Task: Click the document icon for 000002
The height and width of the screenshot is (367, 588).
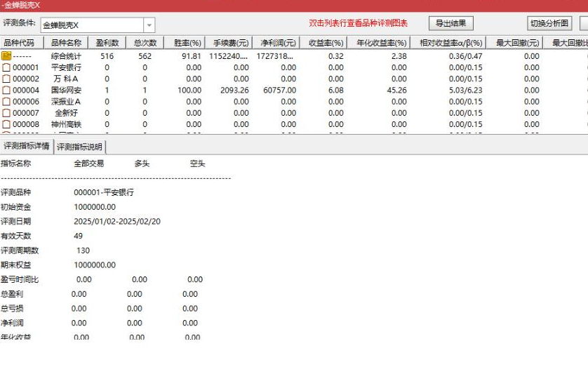Action: point(6,79)
